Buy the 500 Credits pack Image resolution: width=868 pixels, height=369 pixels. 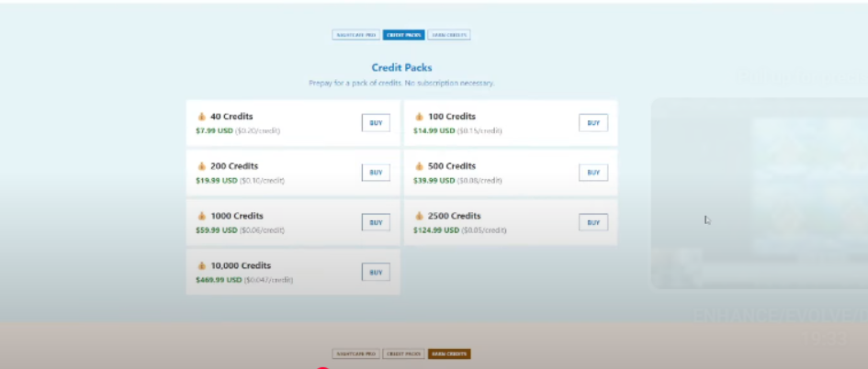(x=593, y=173)
